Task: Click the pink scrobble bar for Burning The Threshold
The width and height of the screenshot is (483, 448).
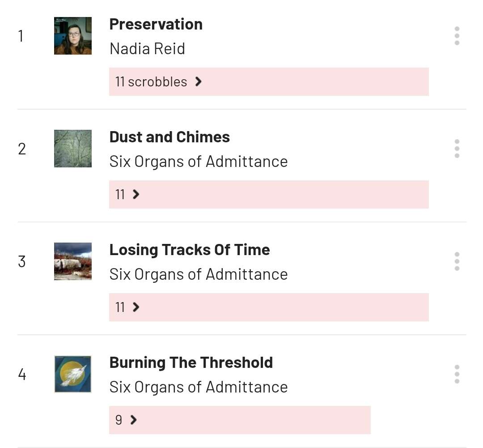Action: tap(250, 420)
